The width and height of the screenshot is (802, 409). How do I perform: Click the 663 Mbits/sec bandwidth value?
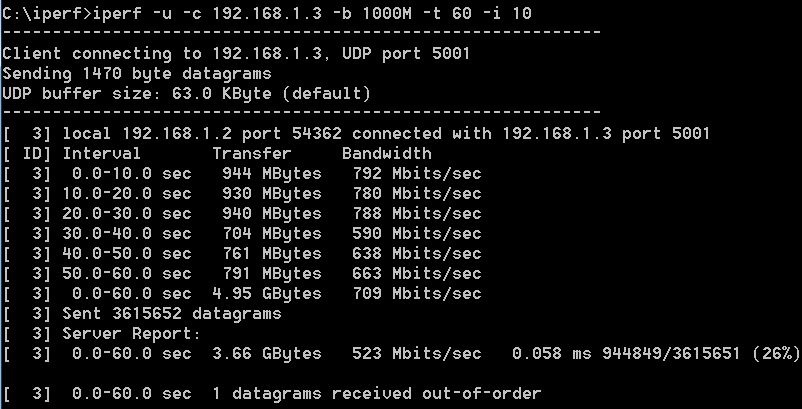coord(417,274)
